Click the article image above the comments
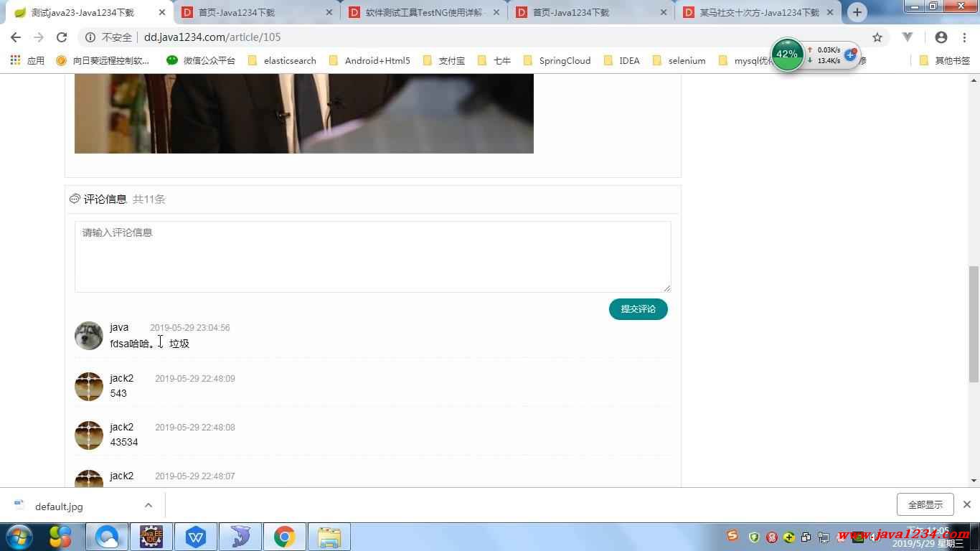Screen dimensions: 980x551 tap(303, 113)
